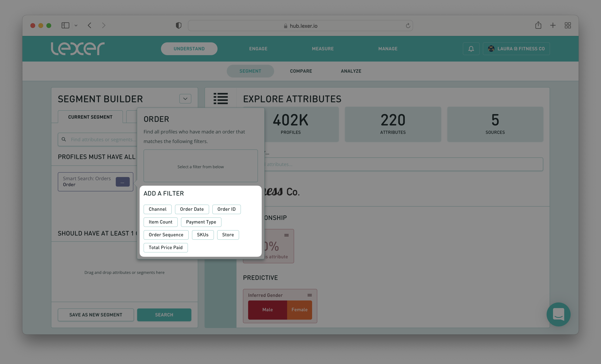This screenshot has height=364, width=601.
Task: Open Inferred Gender card hamburger menu
Action: tap(309, 295)
